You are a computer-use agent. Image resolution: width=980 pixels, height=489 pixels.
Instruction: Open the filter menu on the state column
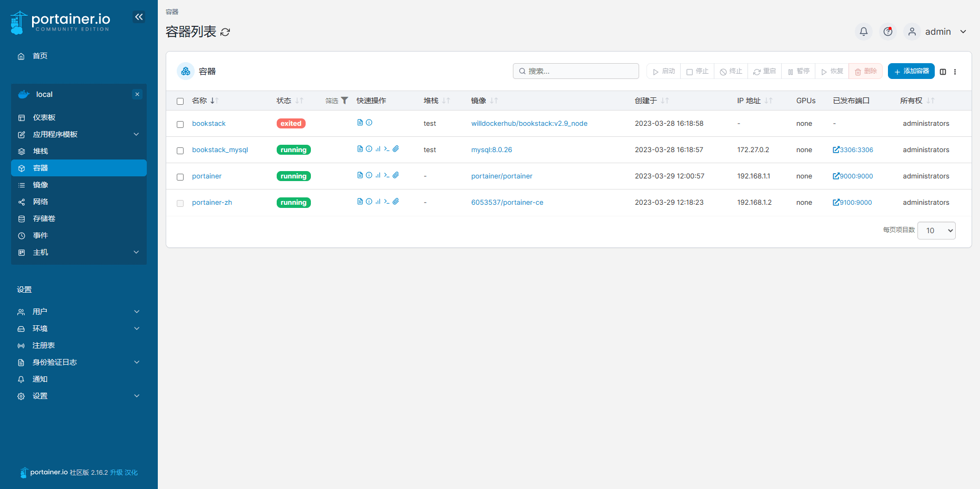click(345, 100)
